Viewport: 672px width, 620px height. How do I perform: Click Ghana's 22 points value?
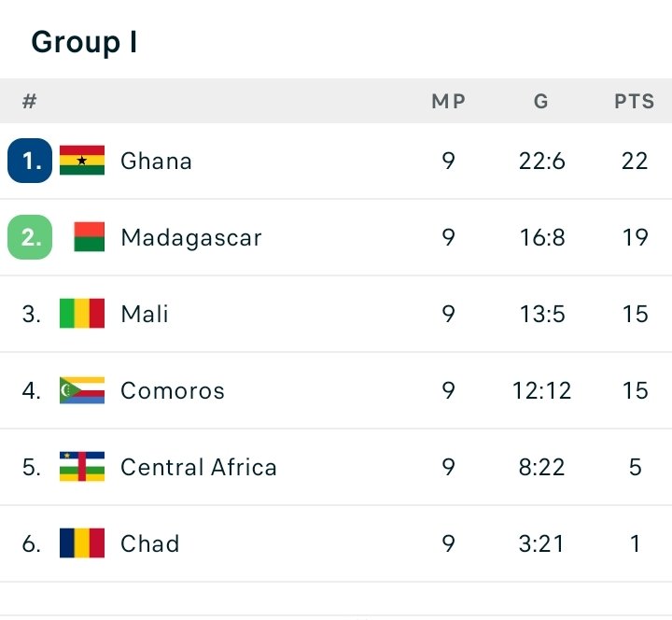click(635, 161)
